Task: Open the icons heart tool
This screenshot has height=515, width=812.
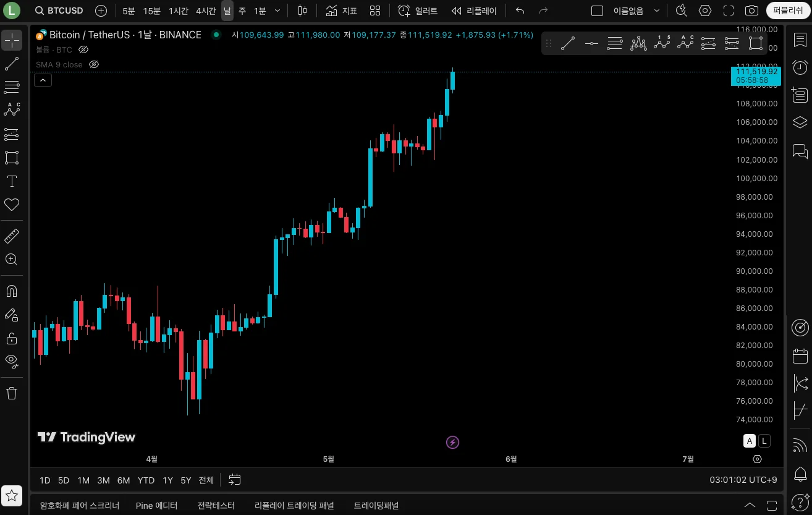Action: (12, 205)
